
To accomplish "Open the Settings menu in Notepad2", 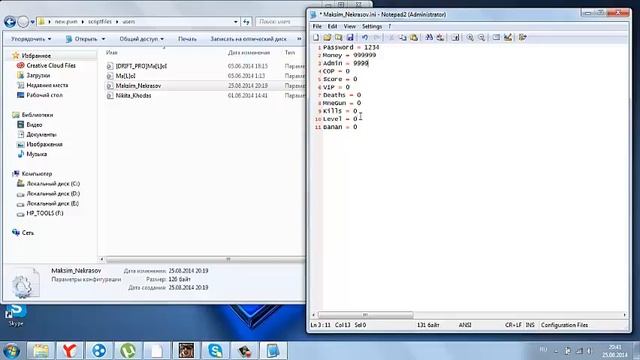I will [x=372, y=26].
